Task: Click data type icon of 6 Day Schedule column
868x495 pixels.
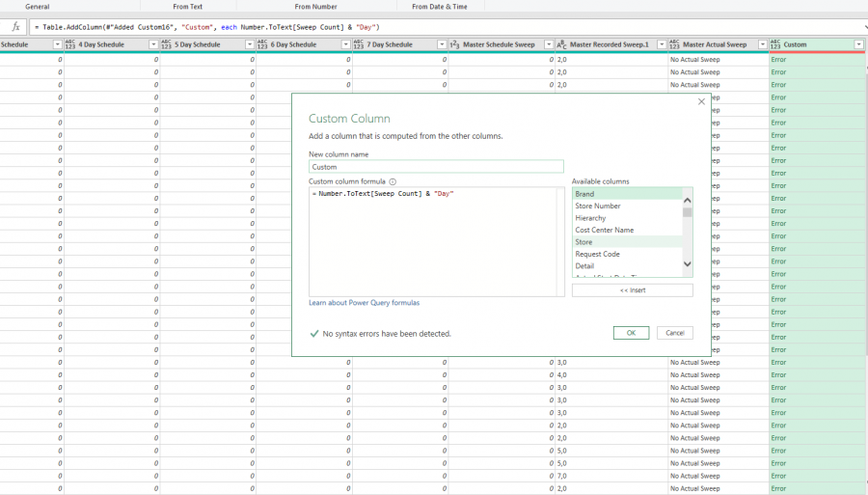Action: (262, 44)
